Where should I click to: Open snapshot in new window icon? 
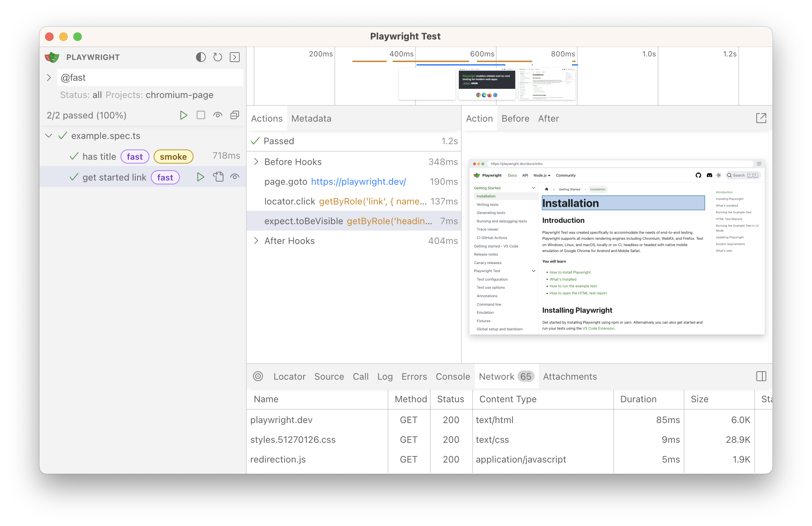[761, 118]
